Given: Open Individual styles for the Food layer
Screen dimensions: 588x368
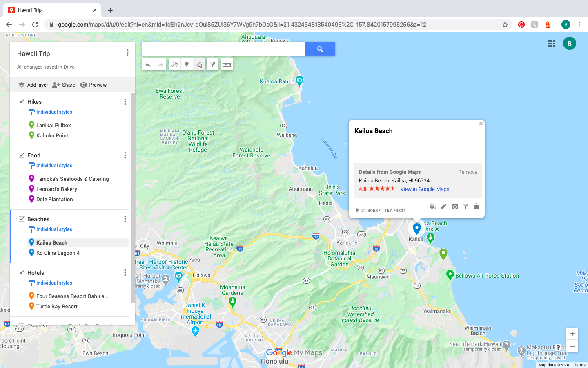Looking at the screenshot, I should pyautogui.click(x=50, y=166).
